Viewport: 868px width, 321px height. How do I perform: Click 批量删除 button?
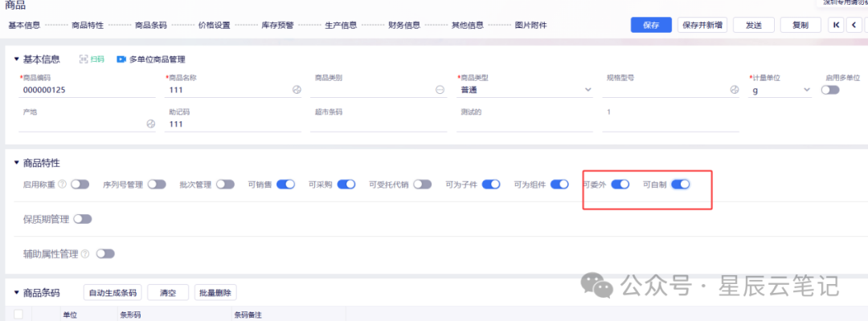[215, 292]
